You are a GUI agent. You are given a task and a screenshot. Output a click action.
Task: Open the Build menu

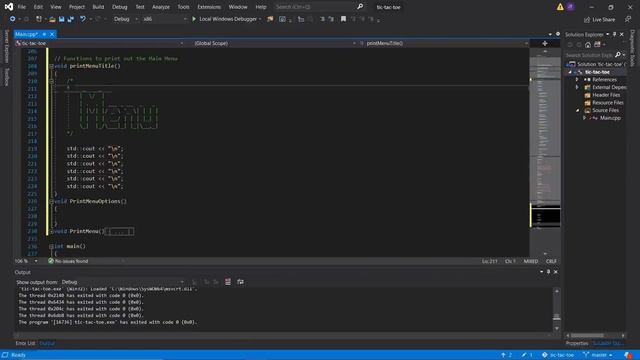point(98,7)
